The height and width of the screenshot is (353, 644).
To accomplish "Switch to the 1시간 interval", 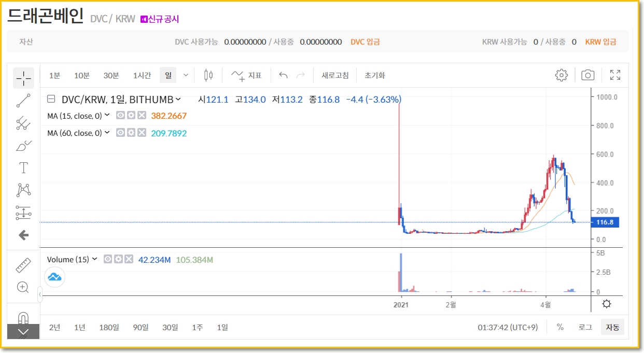I will tap(142, 75).
